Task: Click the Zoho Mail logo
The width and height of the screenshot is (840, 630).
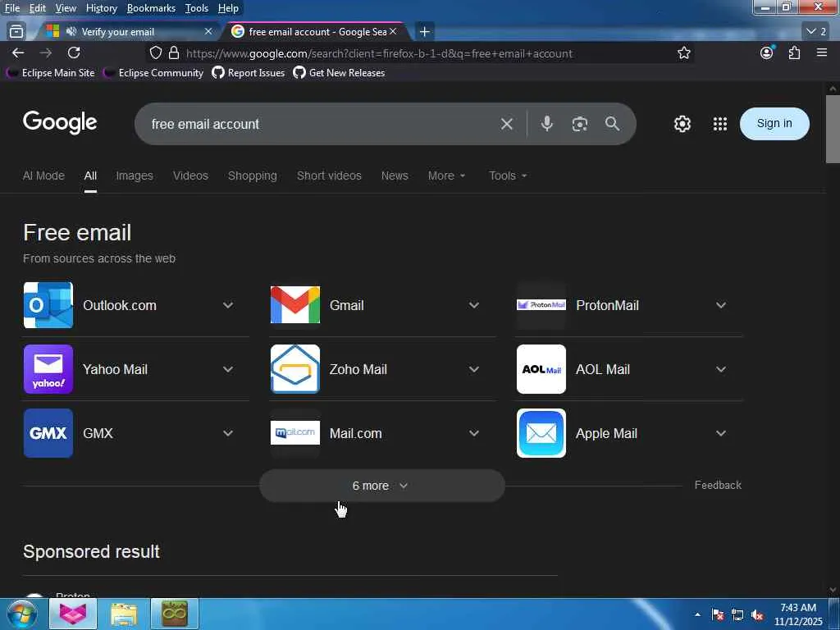Action: coord(295,369)
